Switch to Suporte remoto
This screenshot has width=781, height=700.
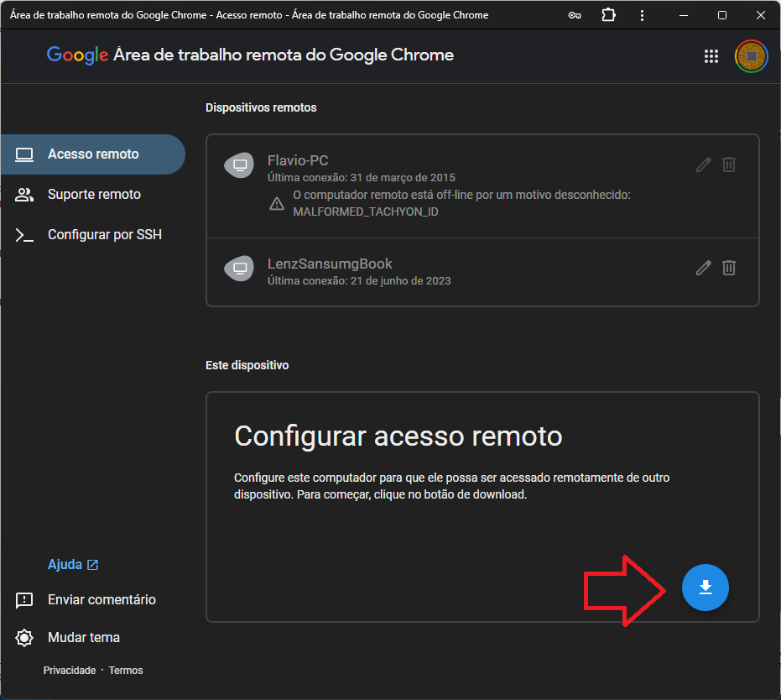(92, 195)
